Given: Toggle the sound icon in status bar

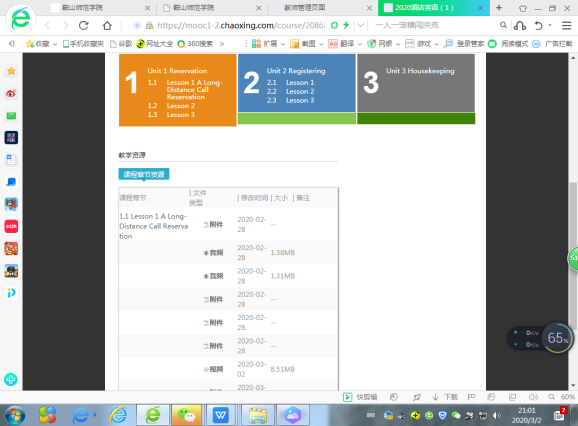Looking at the screenshot, I should [x=533, y=397].
